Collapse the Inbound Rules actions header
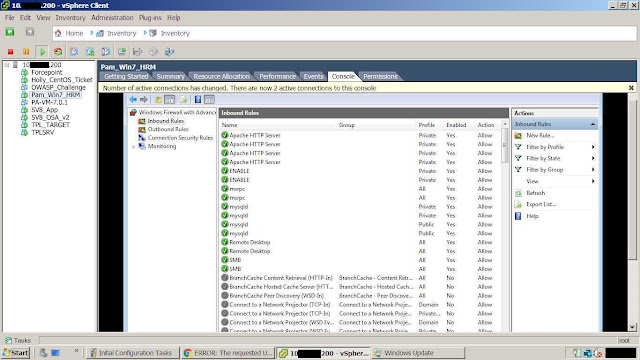Screen dimensions: 640x360 point(593,124)
